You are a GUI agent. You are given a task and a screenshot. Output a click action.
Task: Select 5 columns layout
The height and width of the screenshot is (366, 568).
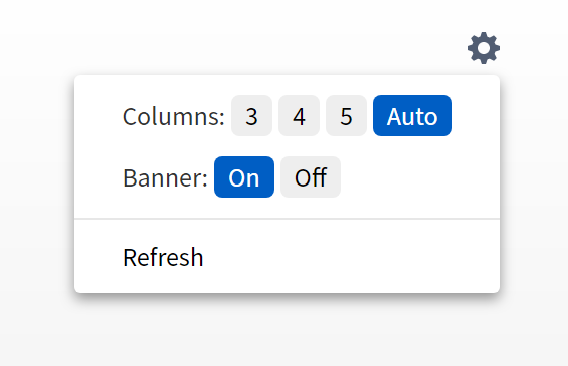tap(346, 116)
